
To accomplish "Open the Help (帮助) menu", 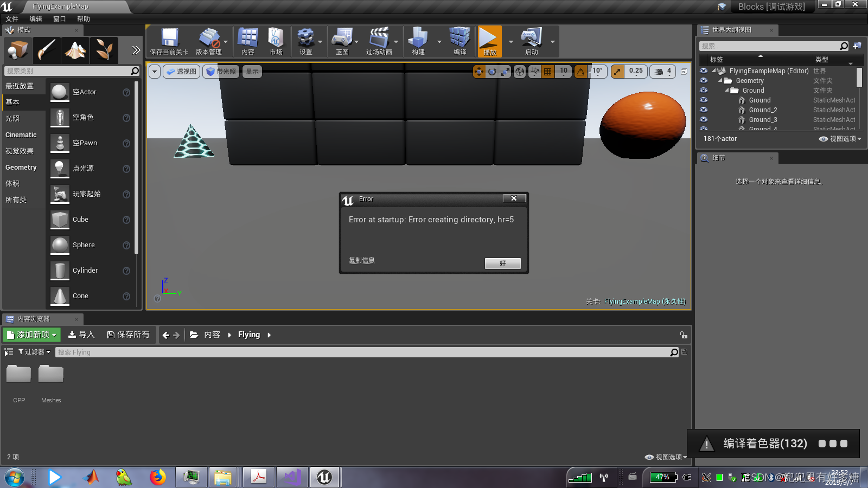I will click(x=84, y=19).
